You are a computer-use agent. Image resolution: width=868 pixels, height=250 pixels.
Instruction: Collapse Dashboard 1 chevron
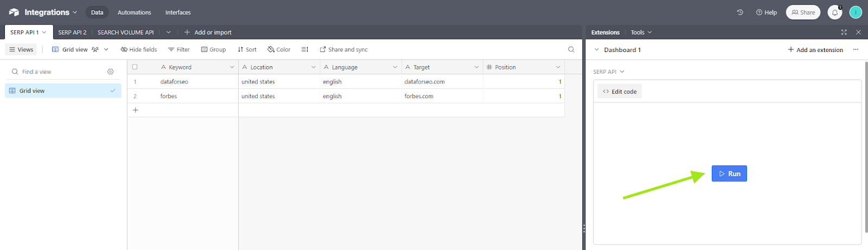pos(597,49)
